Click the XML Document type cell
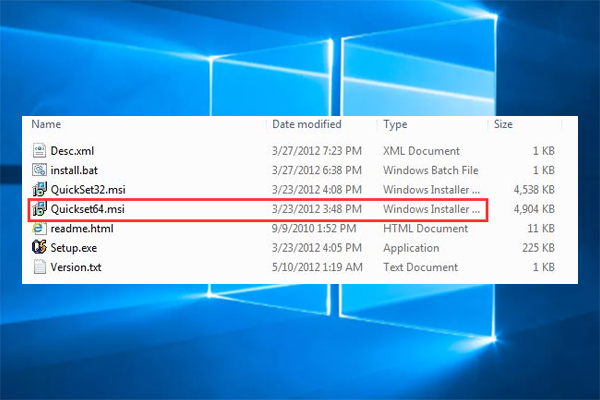The width and height of the screenshot is (600, 400). tap(421, 151)
